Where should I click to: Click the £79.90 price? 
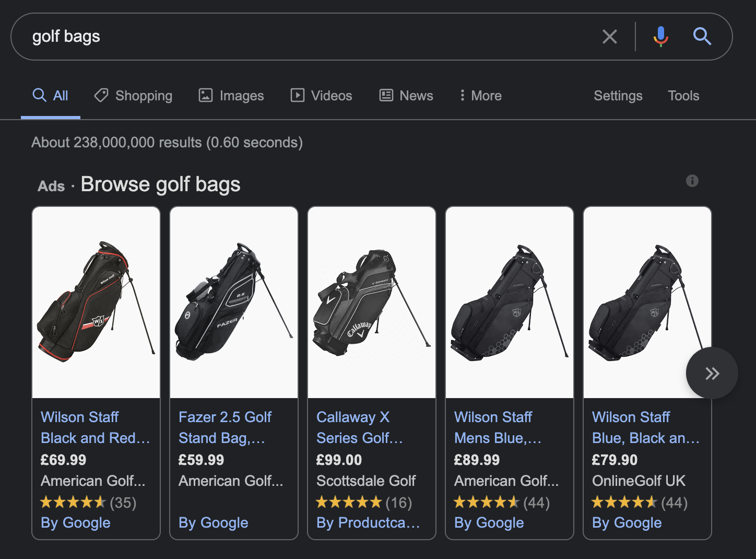615,460
